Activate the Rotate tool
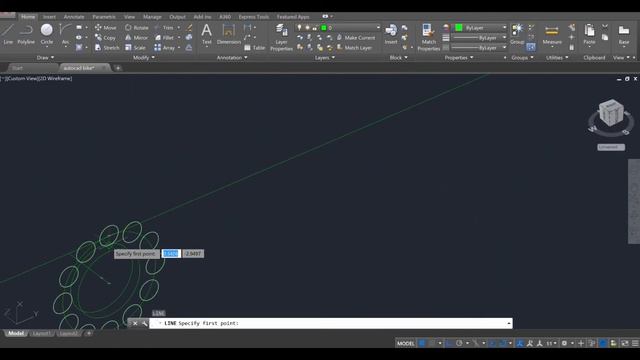The height and width of the screenshot is (360, 640). [x=137, y=28]
